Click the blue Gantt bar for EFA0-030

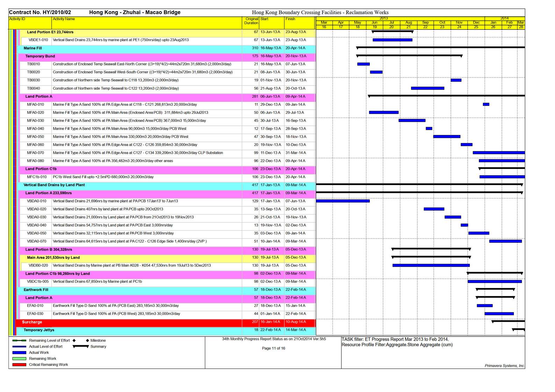[499, 314]
